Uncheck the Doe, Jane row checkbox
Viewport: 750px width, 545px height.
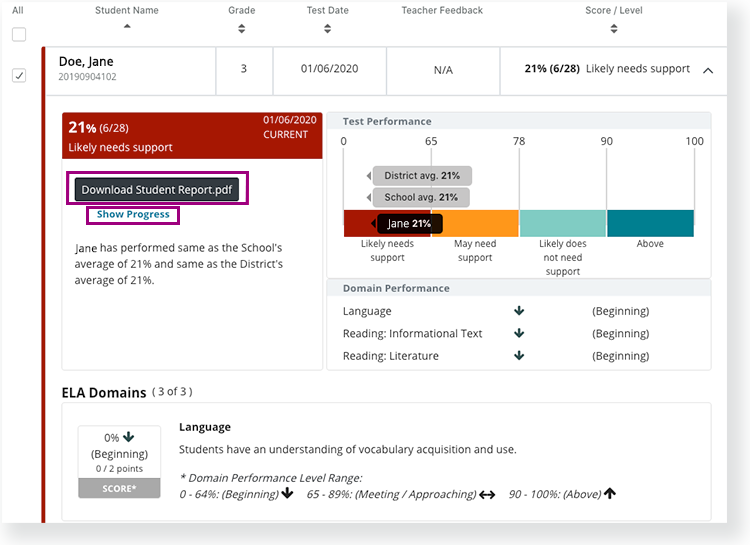(x=19, y=76)
